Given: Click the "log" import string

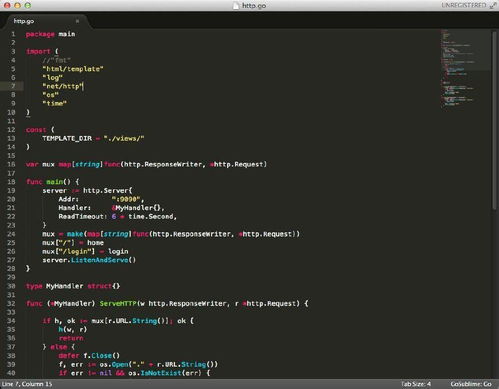Looking at the screenshot, I should [x=52, y=78].
